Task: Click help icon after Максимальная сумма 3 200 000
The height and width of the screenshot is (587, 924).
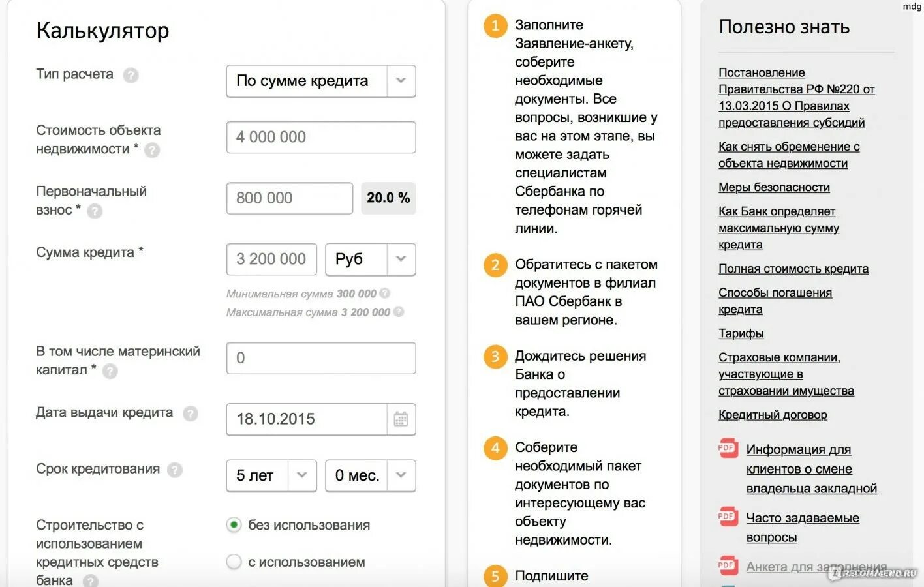Action: click(399, 312)
